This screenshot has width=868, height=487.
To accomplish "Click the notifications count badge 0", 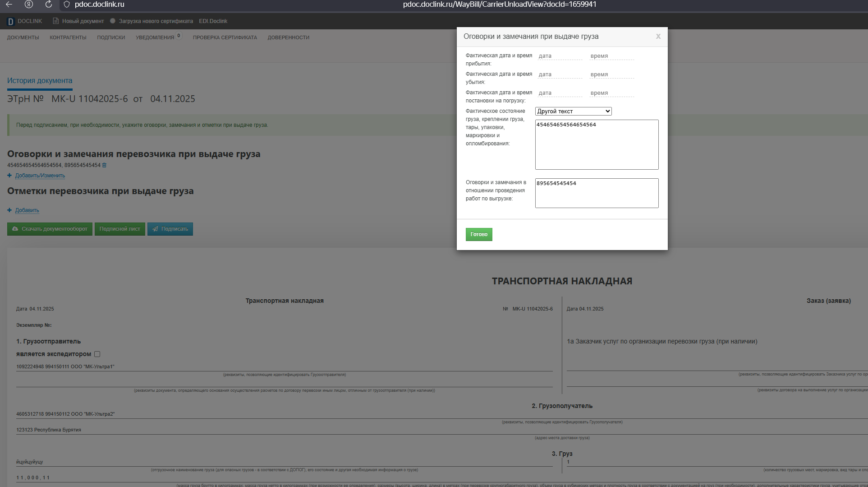I will click(x=179, y=36).
